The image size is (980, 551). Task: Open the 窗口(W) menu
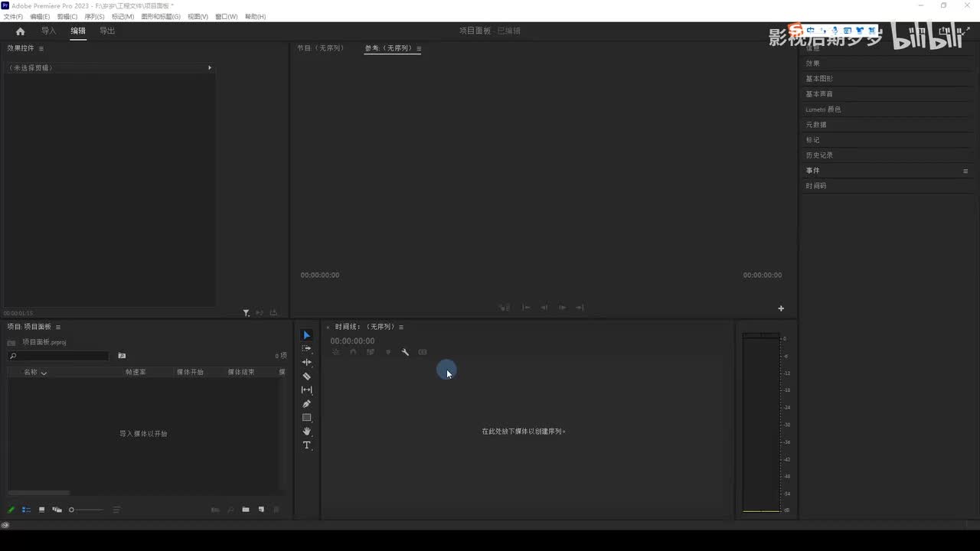226,16
